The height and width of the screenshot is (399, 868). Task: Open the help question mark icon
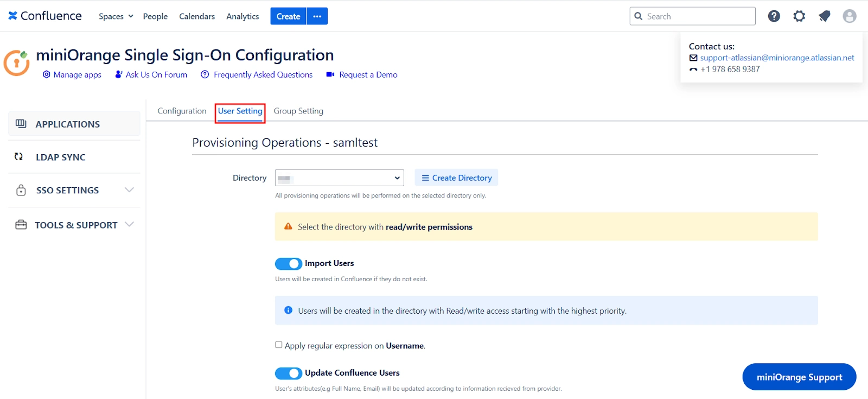pos(774,16)
